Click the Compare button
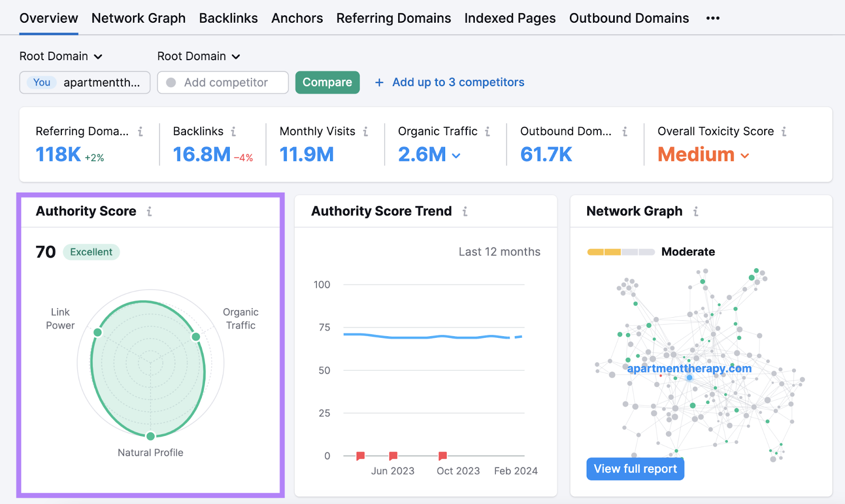 327,82
